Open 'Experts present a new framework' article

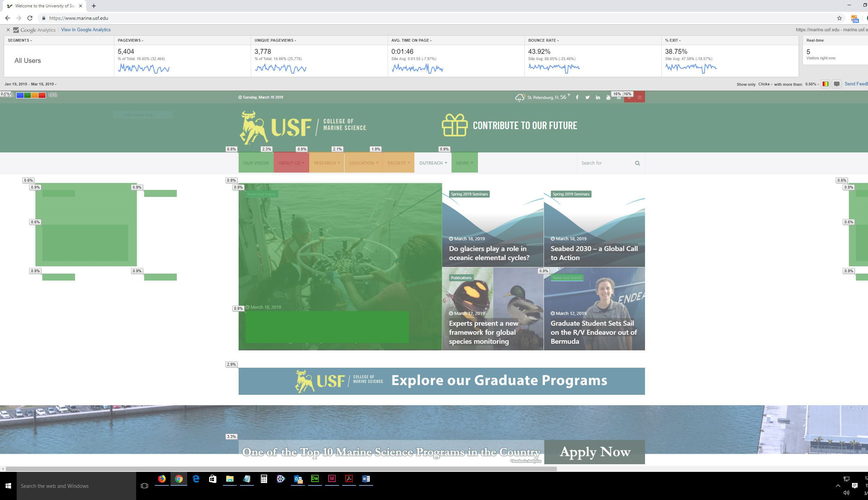(x=483, y=332)
